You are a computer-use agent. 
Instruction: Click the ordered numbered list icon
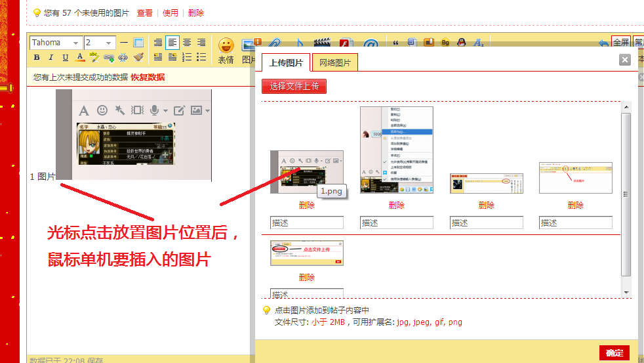(187, 58)
